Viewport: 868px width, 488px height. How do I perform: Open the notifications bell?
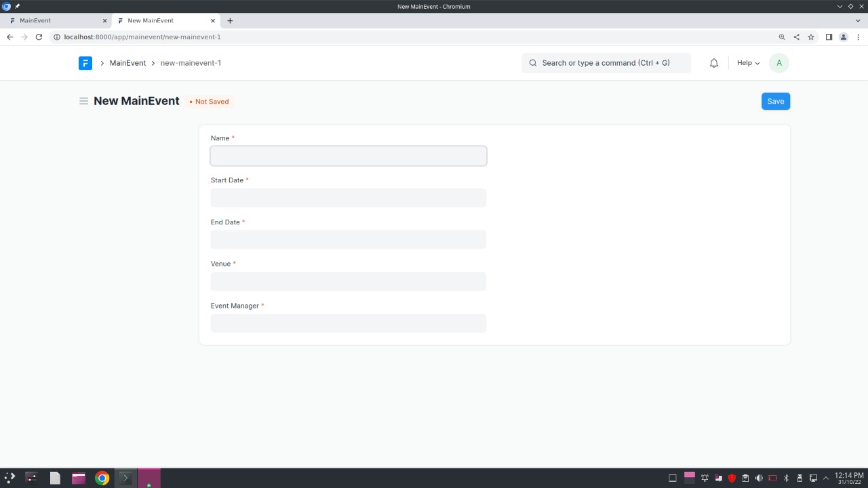[714, 63]
